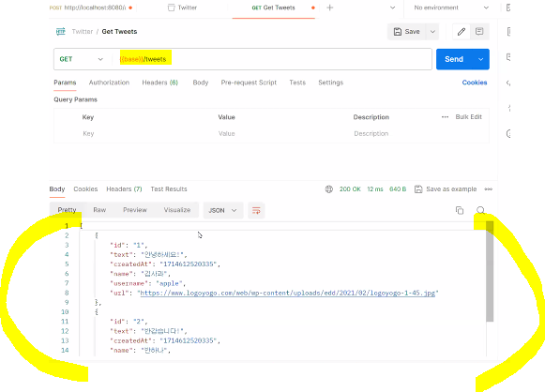Copy response body with the copy icon

click(x=460, y=210)
